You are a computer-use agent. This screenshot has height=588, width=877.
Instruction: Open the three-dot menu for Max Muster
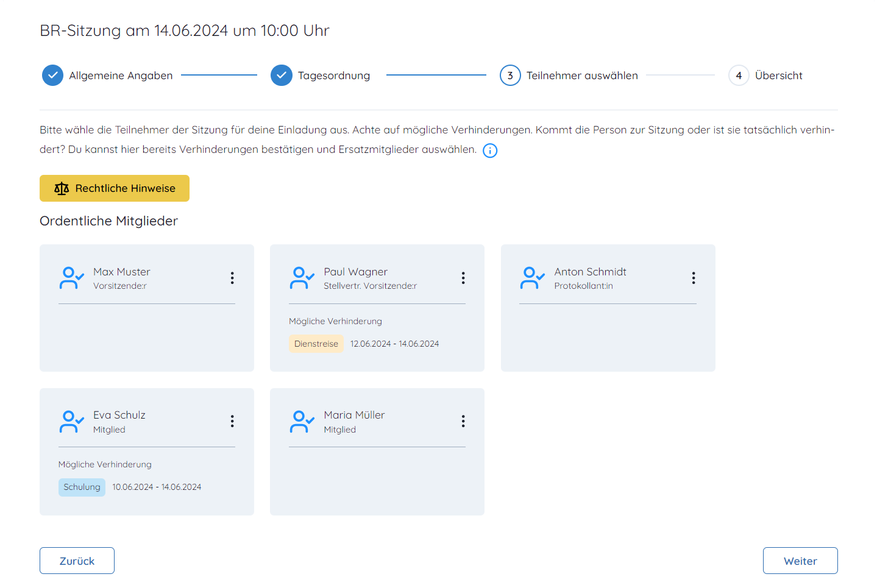pos(232,278)
